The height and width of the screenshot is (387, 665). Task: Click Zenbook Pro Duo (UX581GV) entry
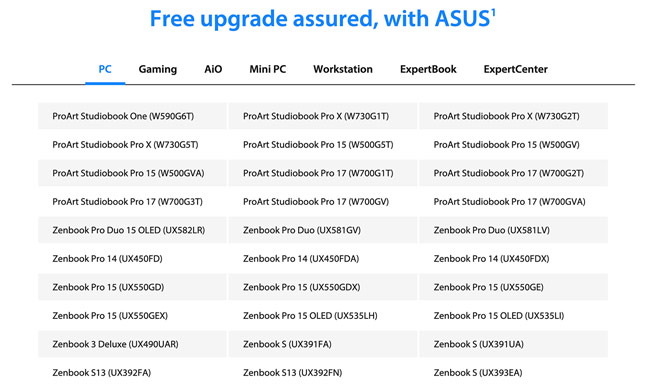[323, 230]
